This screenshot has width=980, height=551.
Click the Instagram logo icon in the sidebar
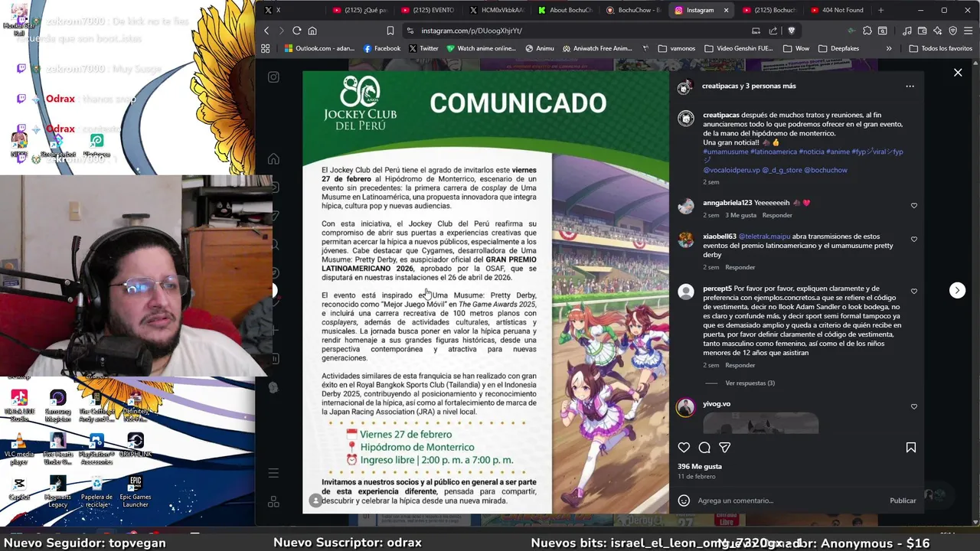click(x=273, y=77)
